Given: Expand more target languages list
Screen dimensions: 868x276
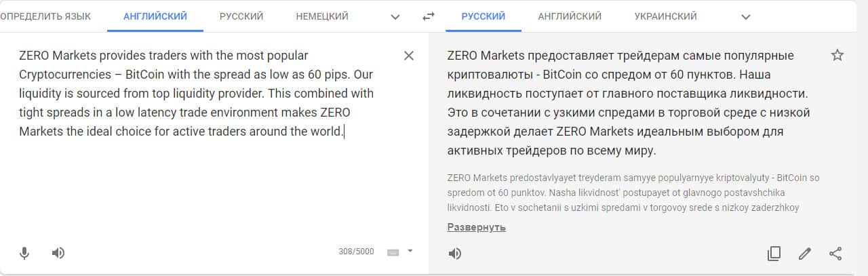Looking at the screenshot, I should [x=746, y=16].
